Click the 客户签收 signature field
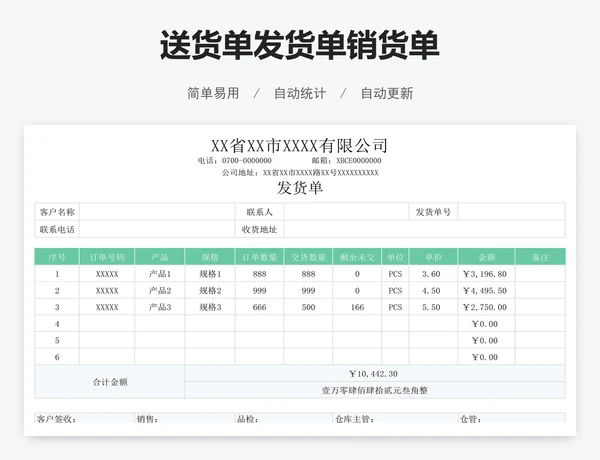 coord(85,418)
